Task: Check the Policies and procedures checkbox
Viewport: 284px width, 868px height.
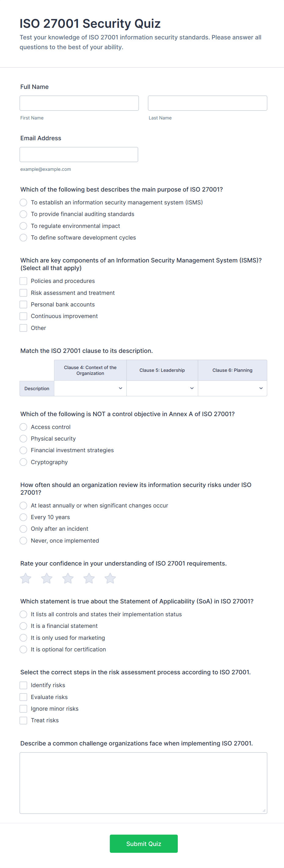Action: pyautogui.click(x=23, y=281)
